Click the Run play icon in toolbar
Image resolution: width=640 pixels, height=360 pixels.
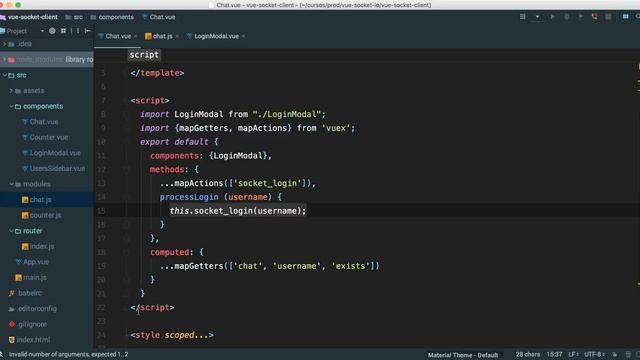click(553, 17)
